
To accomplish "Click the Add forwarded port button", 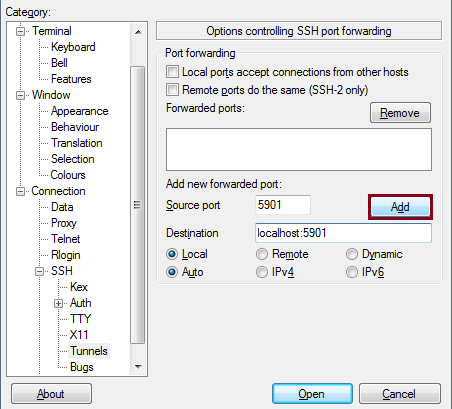I will click(x=400, y=207).
